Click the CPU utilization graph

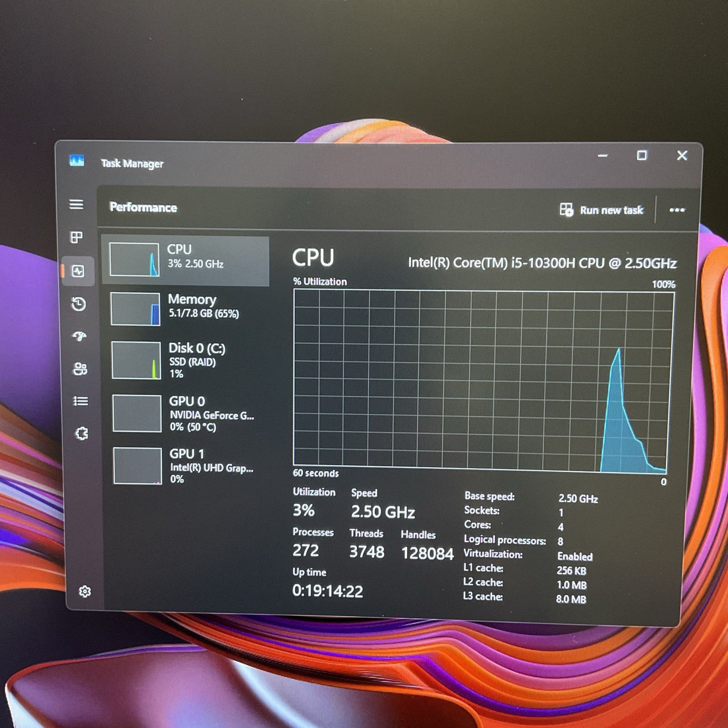coord(484,381)
